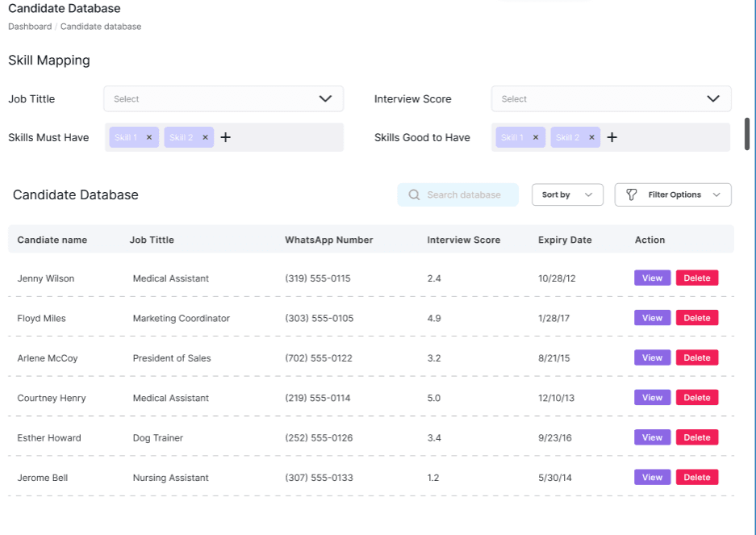Remove Skill 1 from Skills Must Have
This screenshot has height=535, width=756.
pos(148,138)
